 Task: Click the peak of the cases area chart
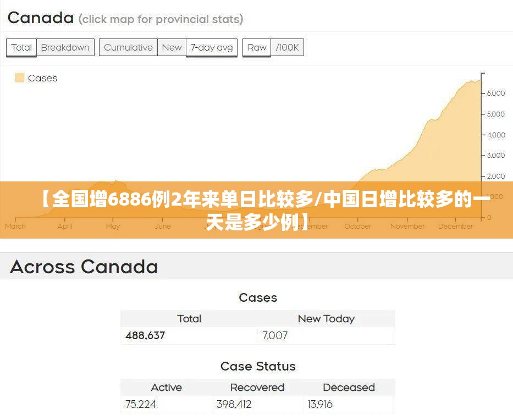click(479, 81)
